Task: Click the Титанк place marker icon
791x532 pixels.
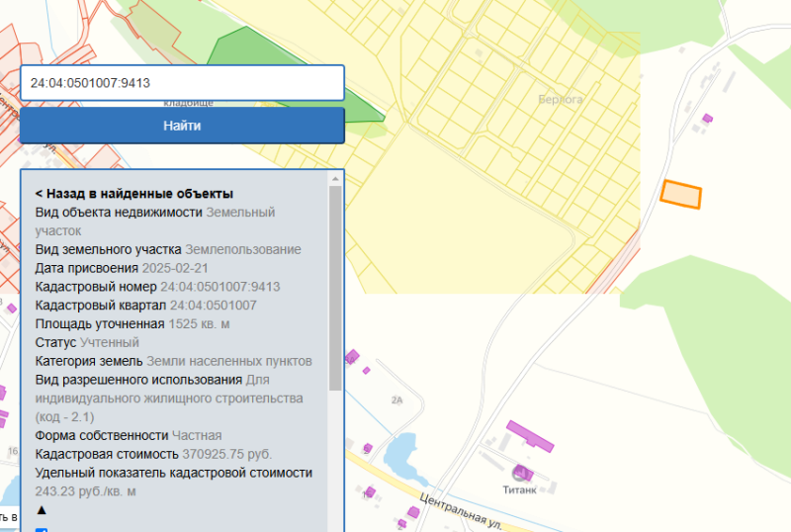Action: [x=520, y=474]
